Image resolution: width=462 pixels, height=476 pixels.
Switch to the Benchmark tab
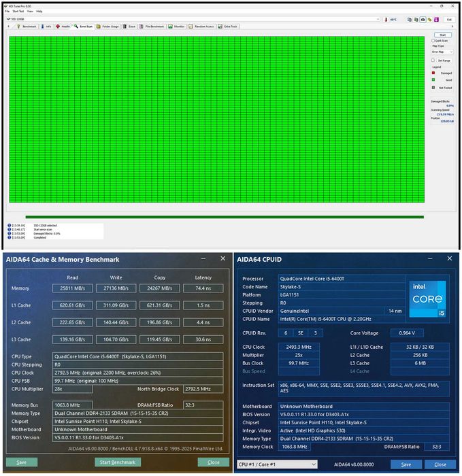(27, 27)
